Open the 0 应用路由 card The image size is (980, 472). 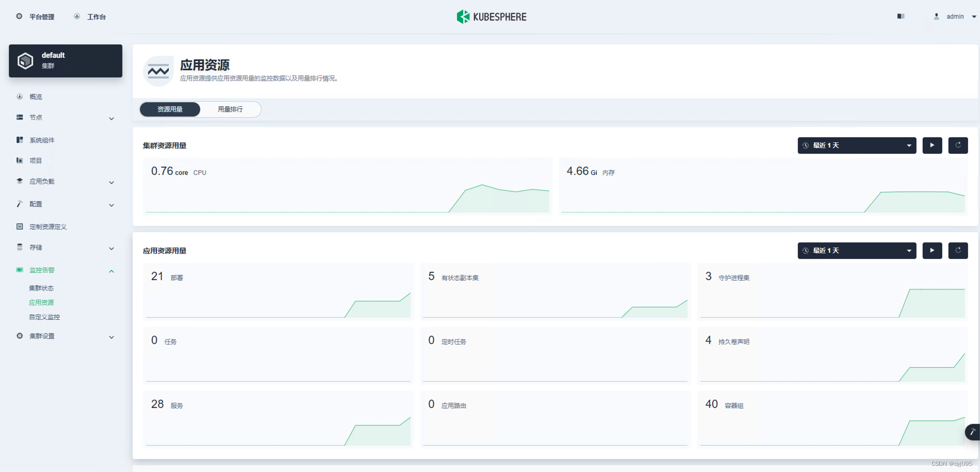[556, 419]
